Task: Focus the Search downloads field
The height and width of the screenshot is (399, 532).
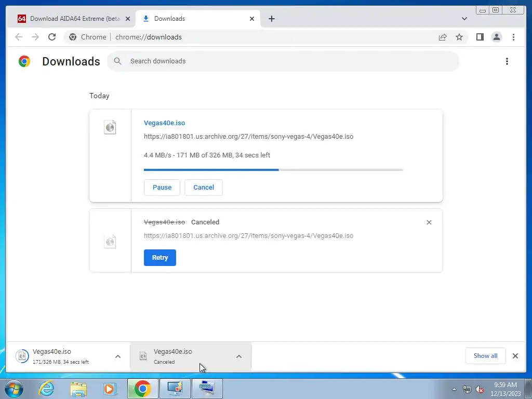Action: click(283, 61)
